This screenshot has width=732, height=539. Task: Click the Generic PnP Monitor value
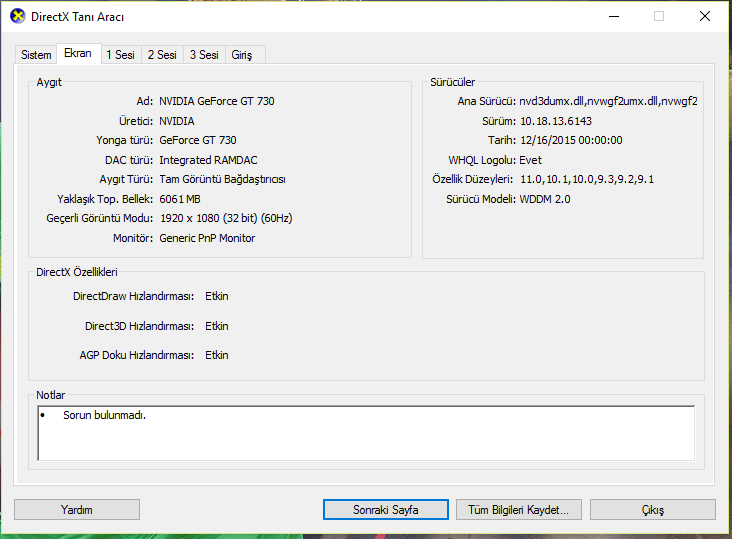(207, 238)
